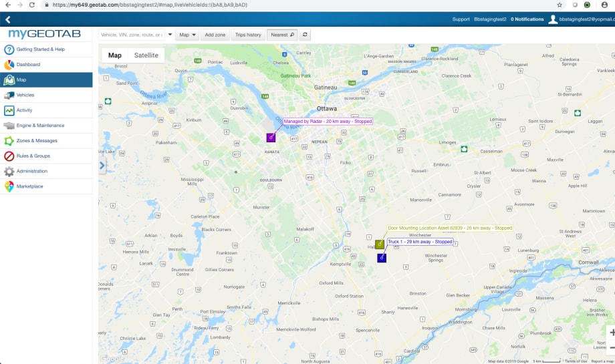The height and width of the screenshot is (364, 615).
Task: Collapse the sidebar with the white back chevron
Action: [8, 19]
